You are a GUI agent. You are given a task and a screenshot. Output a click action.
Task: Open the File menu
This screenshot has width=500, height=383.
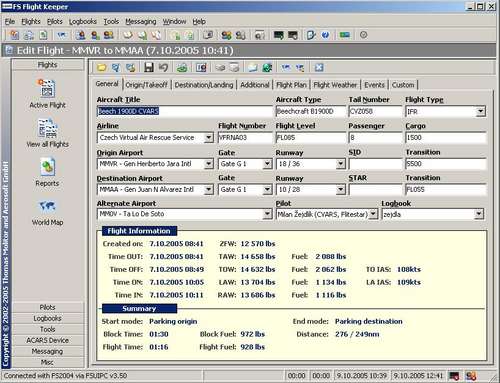[x=10, y=21]
